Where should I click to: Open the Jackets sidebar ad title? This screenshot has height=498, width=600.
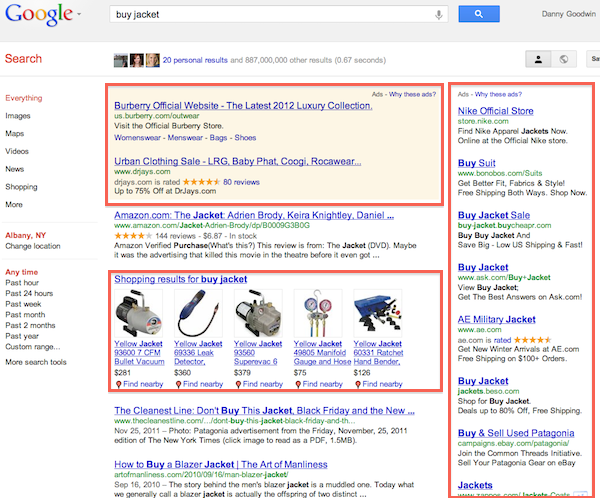click(x=475, y=485)
